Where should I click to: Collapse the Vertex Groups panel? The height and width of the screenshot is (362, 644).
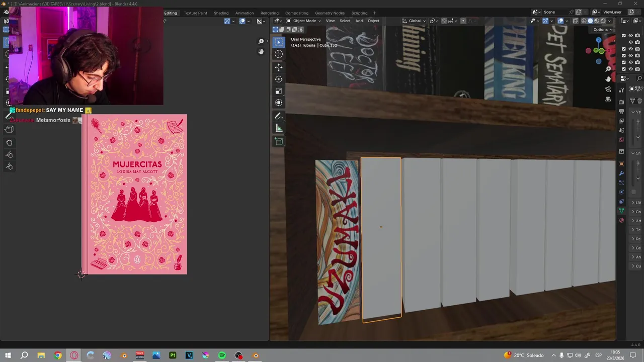(633, 113)
